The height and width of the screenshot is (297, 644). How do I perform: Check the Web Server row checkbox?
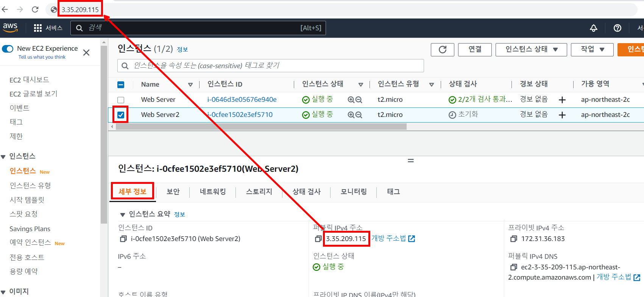coord(121,100)
